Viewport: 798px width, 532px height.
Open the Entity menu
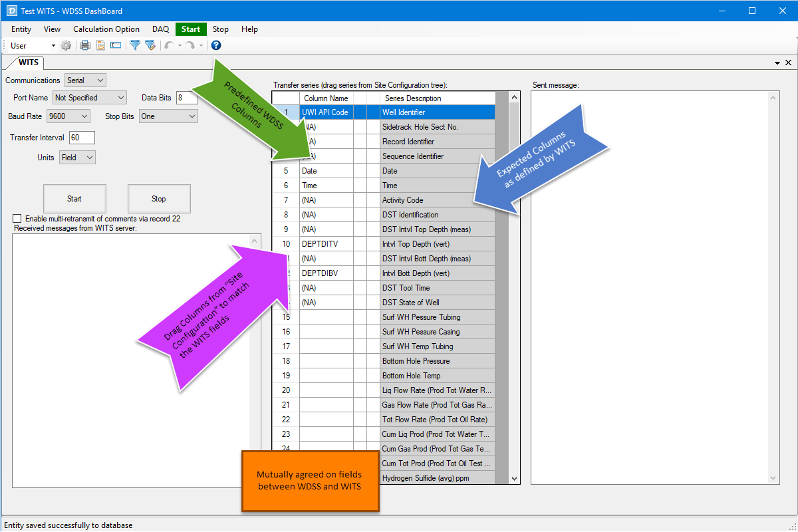pyautogui.click(x=21, y=29)
